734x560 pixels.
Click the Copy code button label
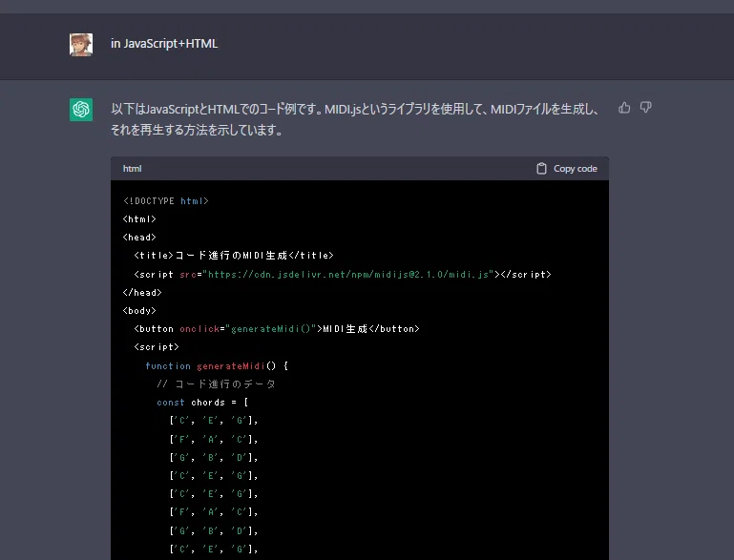pyautogui.click(x=576, y=169)
